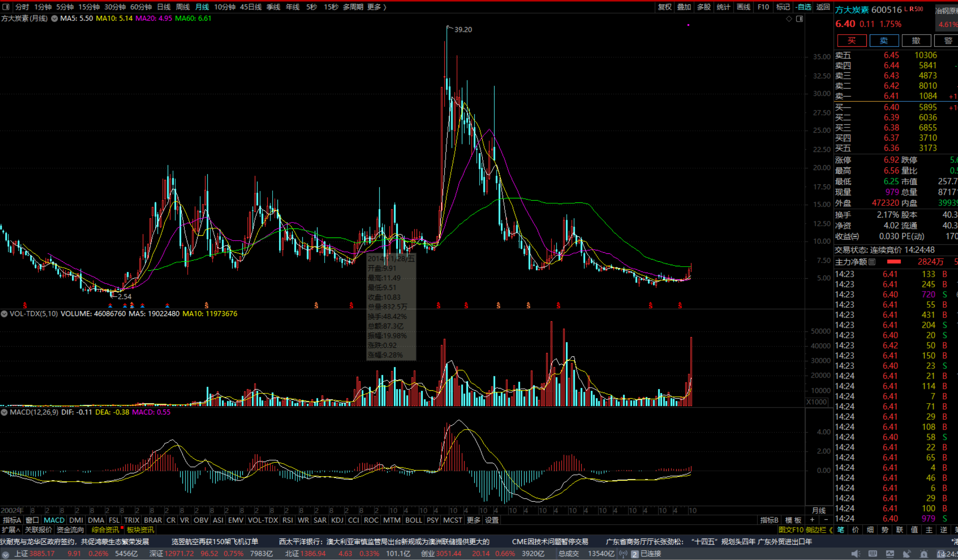
Task: Click the blue 卖 sell button
Action: click(884, 41)
